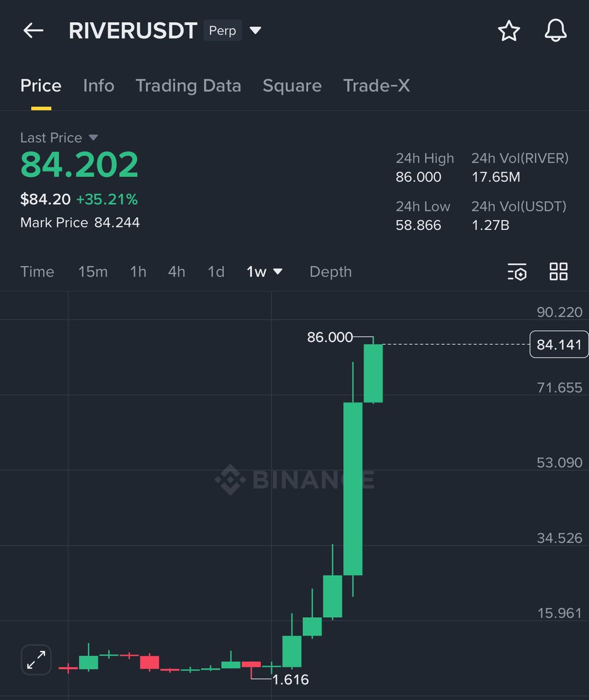The image size is (589, 700).
Task: Tap the RIVERUSDT symbol title
Action: tap(133, 31)
